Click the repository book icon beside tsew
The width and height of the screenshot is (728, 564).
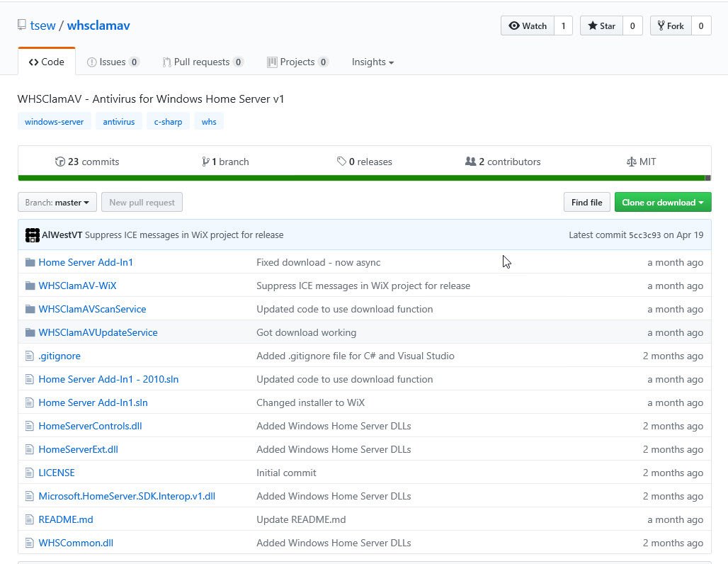(21, 25)
